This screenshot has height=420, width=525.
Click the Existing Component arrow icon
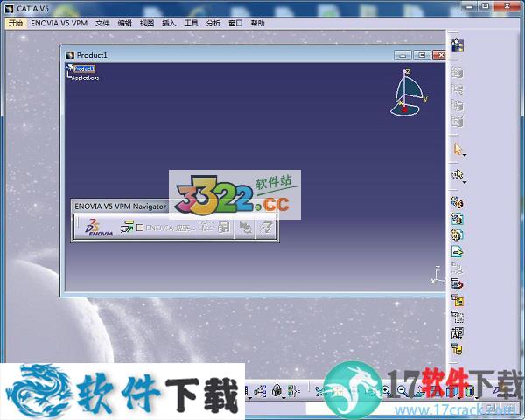click(x=457, y=251)
